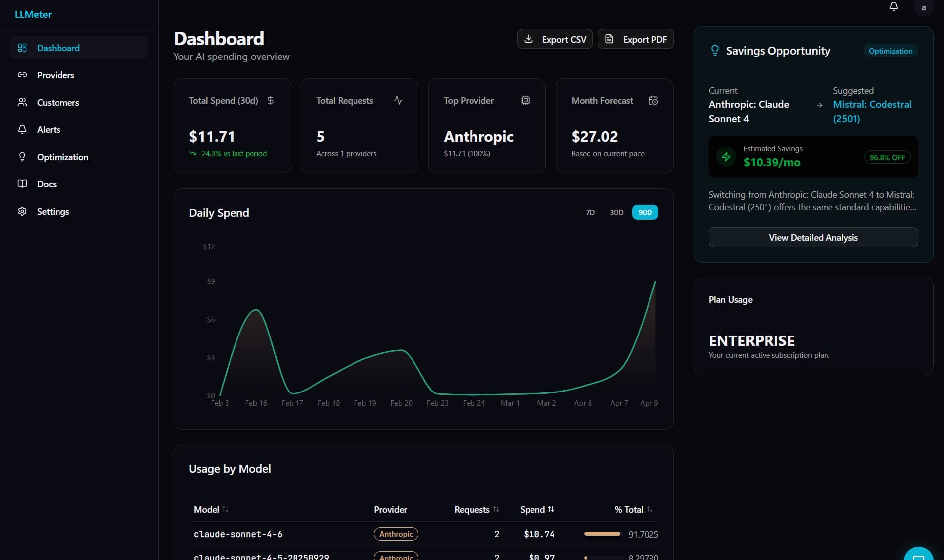Screen dimensions: 944x560
Task: Open notifications via the top-right bell
Action: coord(893,6)
